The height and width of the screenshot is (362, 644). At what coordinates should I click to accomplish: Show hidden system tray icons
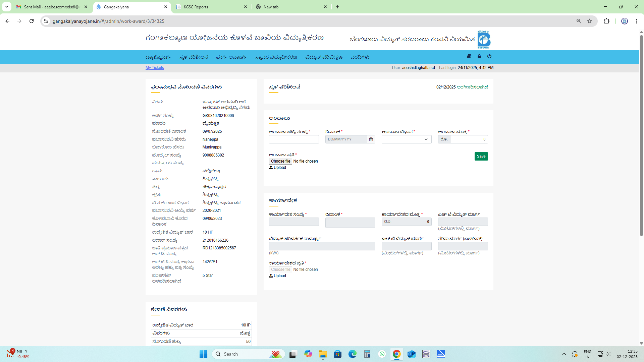[564, 354]
